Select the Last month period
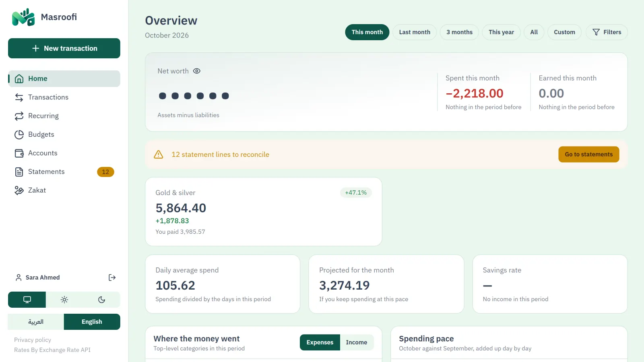 coord(415,32)
